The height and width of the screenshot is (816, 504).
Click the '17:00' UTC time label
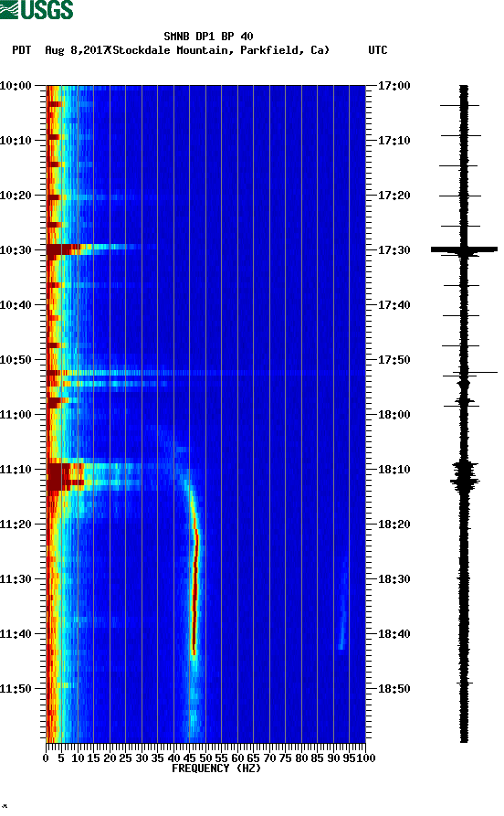coord(394,85)
